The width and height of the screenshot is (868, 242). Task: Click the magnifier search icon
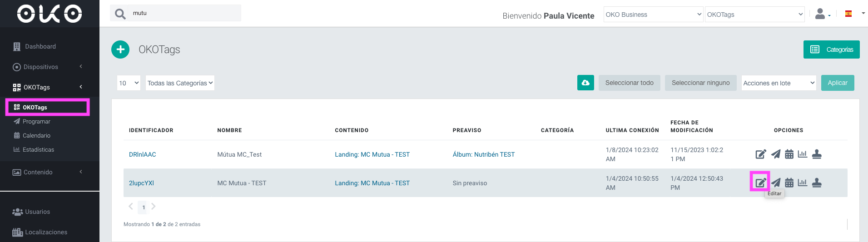[120, 14]
